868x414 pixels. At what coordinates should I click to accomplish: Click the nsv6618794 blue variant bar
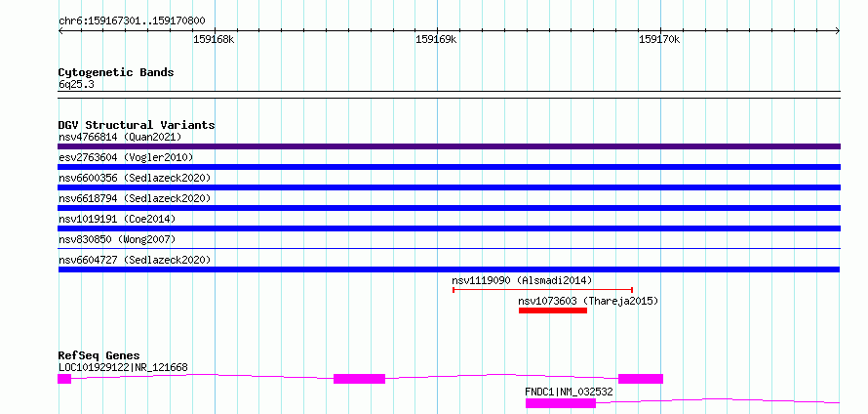point(449,208)
